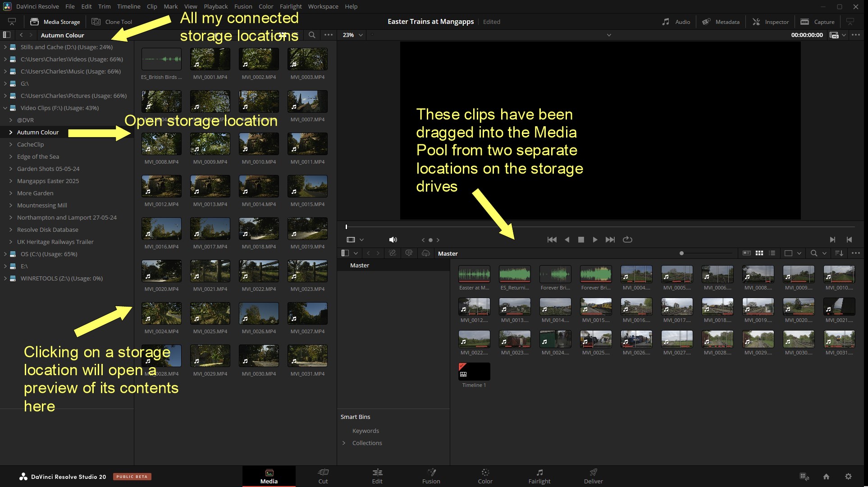Screen dimensions: 868x487
Task: Click the Mark Out button
Action: (x=849, y=239)
